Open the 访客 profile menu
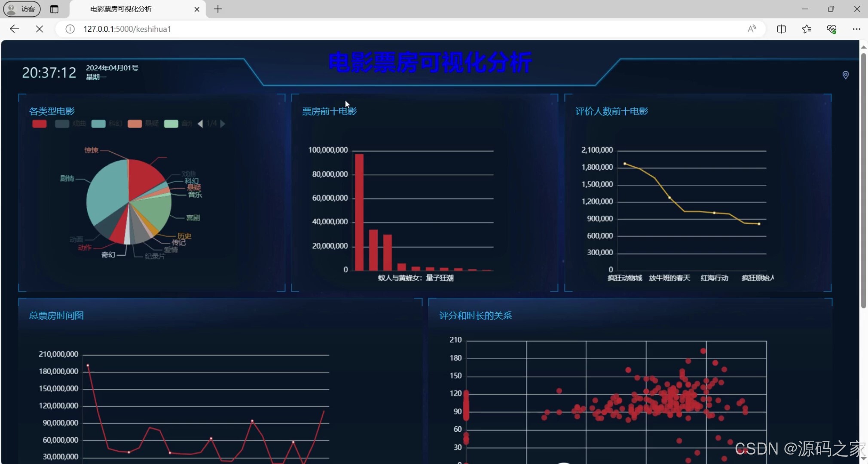The width and height of the screenshot is (868, 464). [x=22, y=9]
